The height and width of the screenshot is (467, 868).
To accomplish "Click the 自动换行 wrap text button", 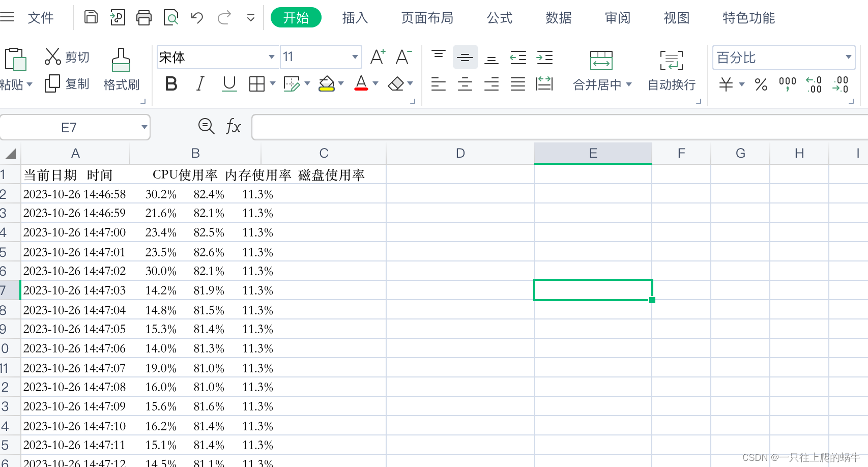I will (x=672, y=70).
